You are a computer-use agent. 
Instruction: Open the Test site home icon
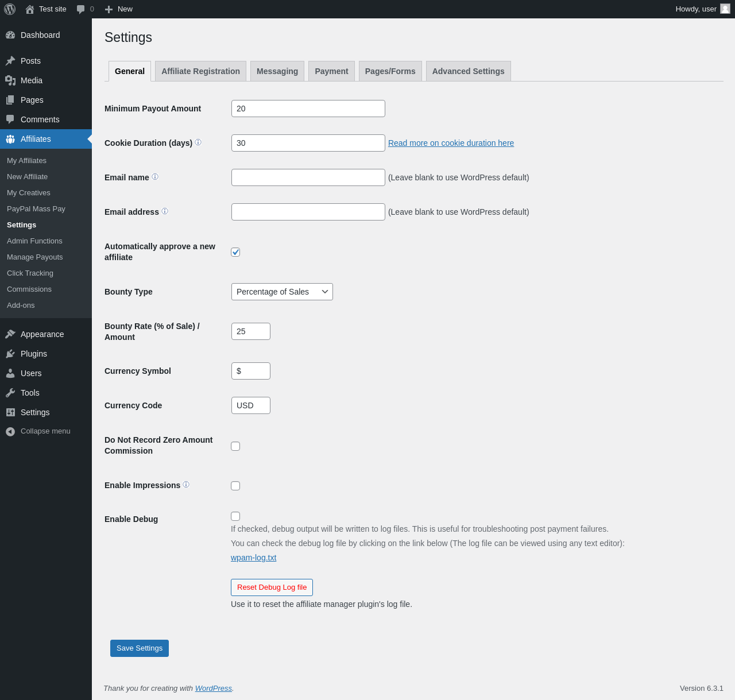(30, 9)
